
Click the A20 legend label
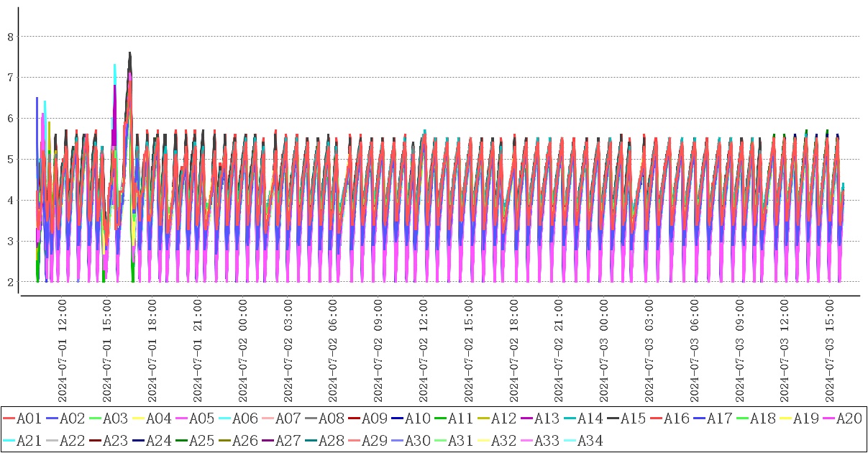(x=849, y=418)
